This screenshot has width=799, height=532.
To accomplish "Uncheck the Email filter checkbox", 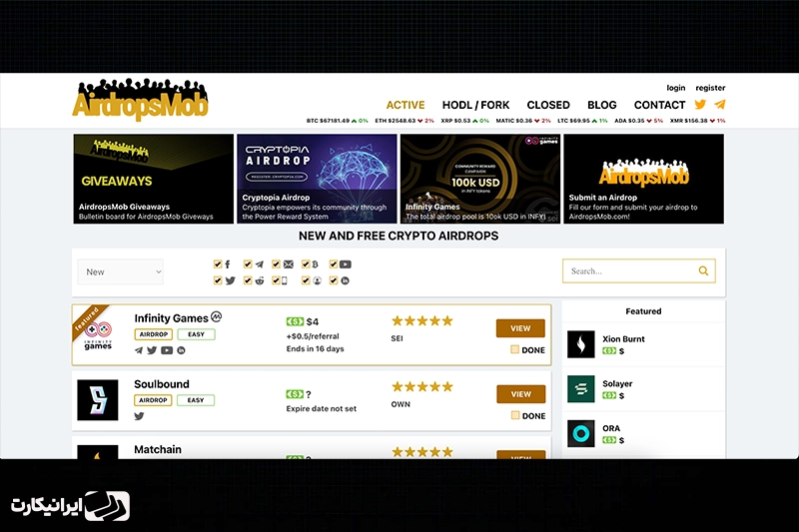I will pos(276,264).
